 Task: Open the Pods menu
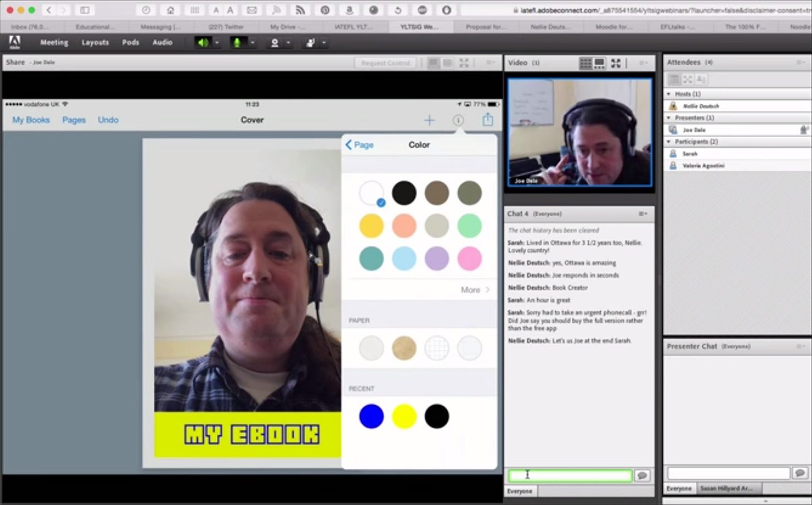click(130, 42)
